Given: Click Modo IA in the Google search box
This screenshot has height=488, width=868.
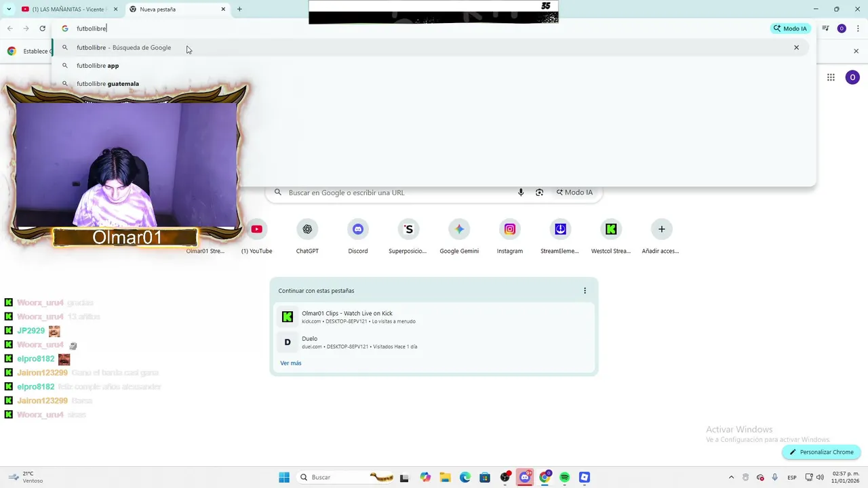Looking at the screenshot, I should click(574, 192).
